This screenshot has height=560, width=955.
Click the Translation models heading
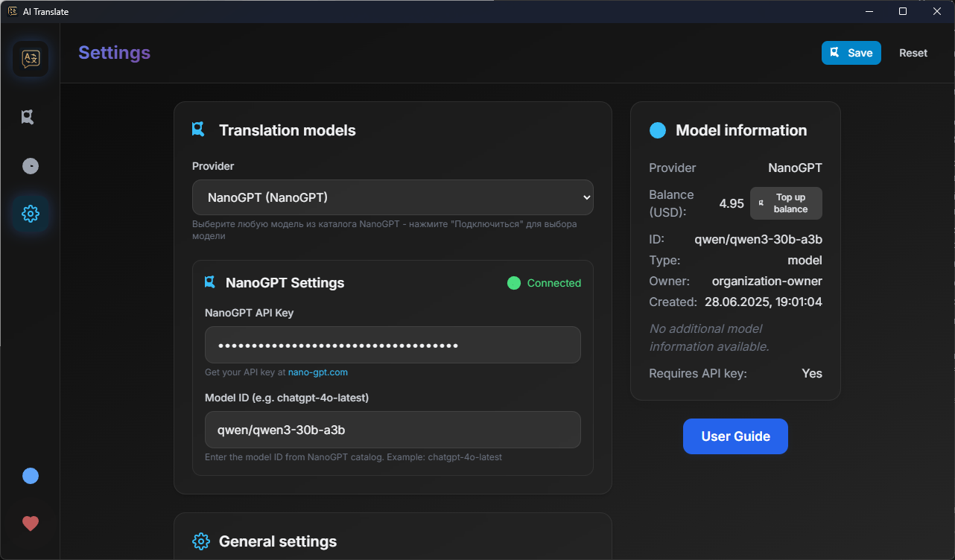pyautogui.click(x=288, y=130)
